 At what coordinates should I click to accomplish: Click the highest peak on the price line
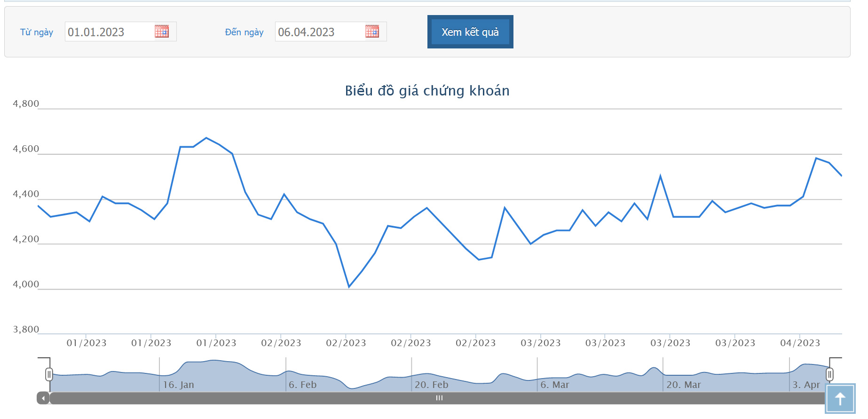[206, 138]
